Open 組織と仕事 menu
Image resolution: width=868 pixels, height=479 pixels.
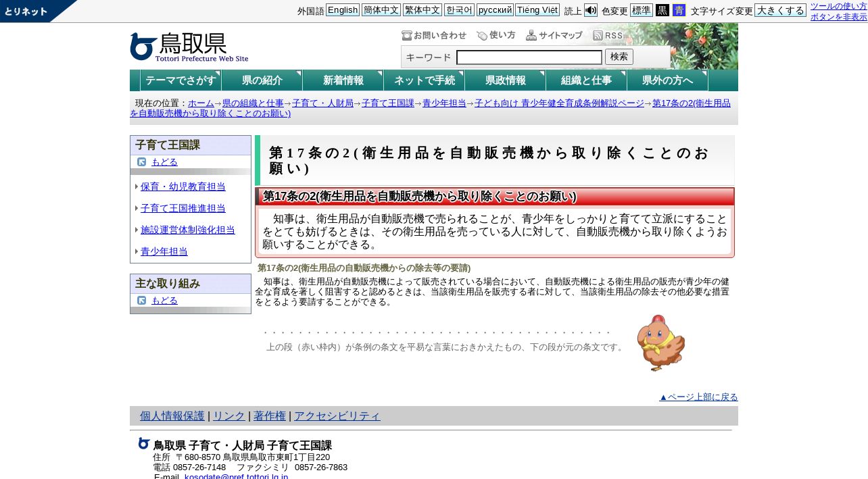pyautogui.click(x=586, y=80)
